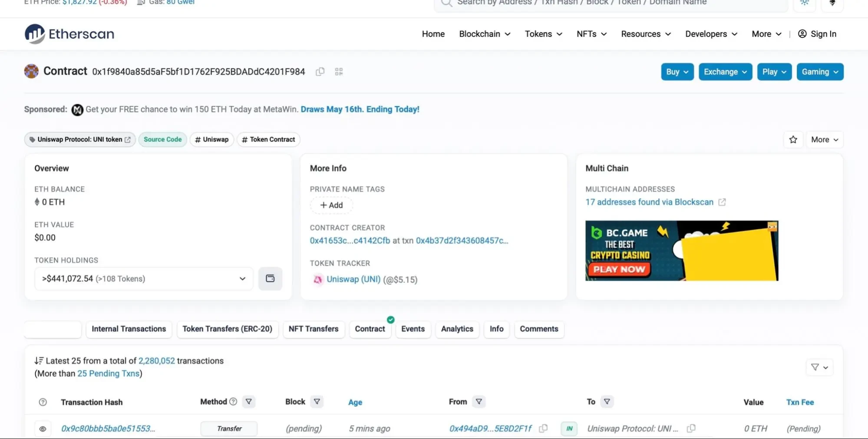Switch to Events tab
The image size is (868, 439).
tap(413, 329)
